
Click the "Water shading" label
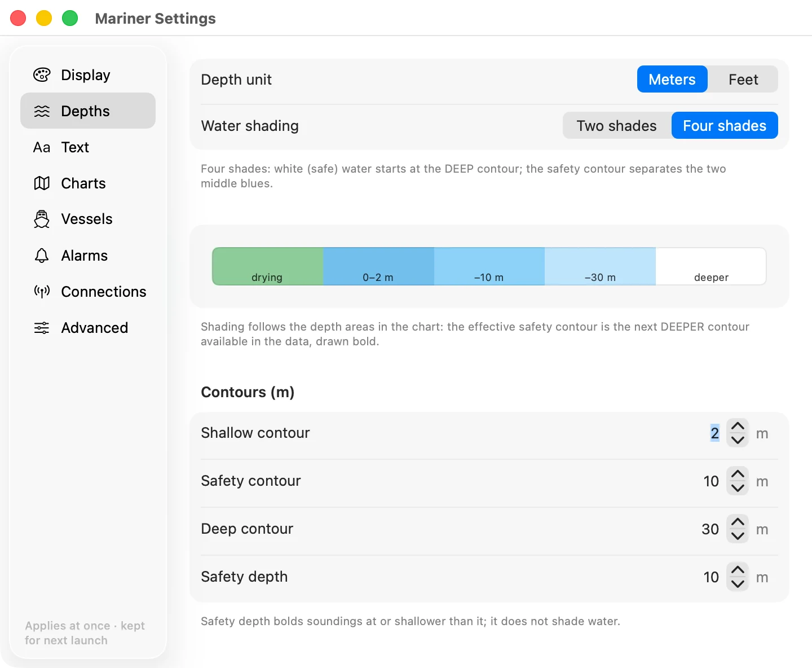250,126
